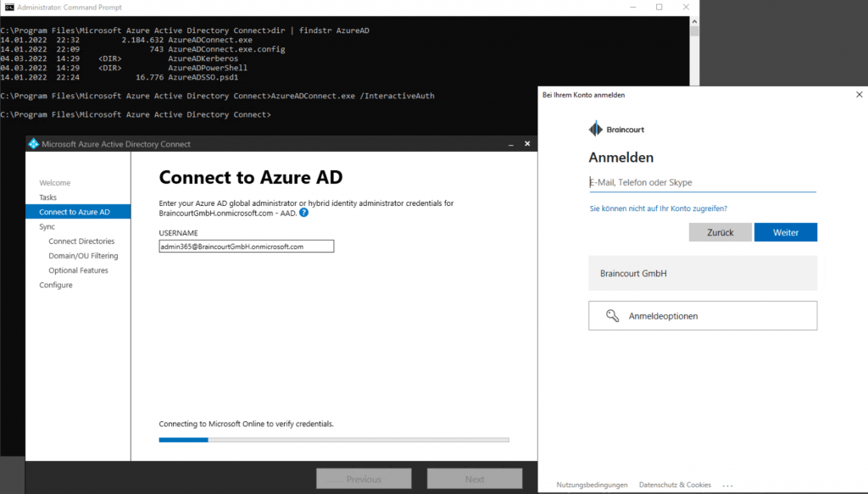The width and height of the screenshot is (868, 494).
Task: Open the Welcome step in sidebar
Action: 55,182
